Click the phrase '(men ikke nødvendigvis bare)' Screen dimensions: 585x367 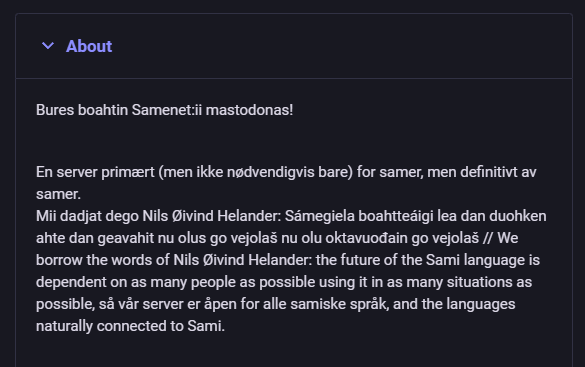pos(256,172)
